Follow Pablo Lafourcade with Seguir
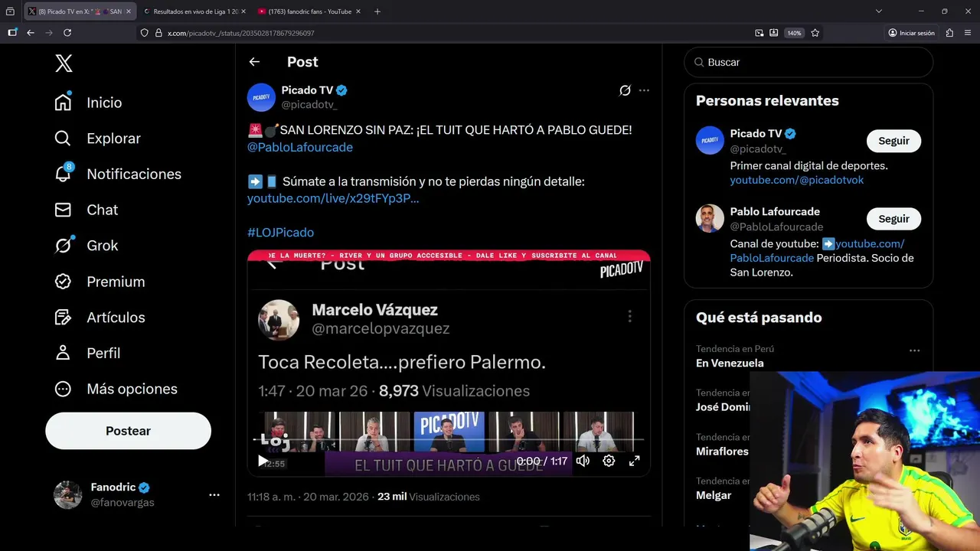 pos(893,219)
